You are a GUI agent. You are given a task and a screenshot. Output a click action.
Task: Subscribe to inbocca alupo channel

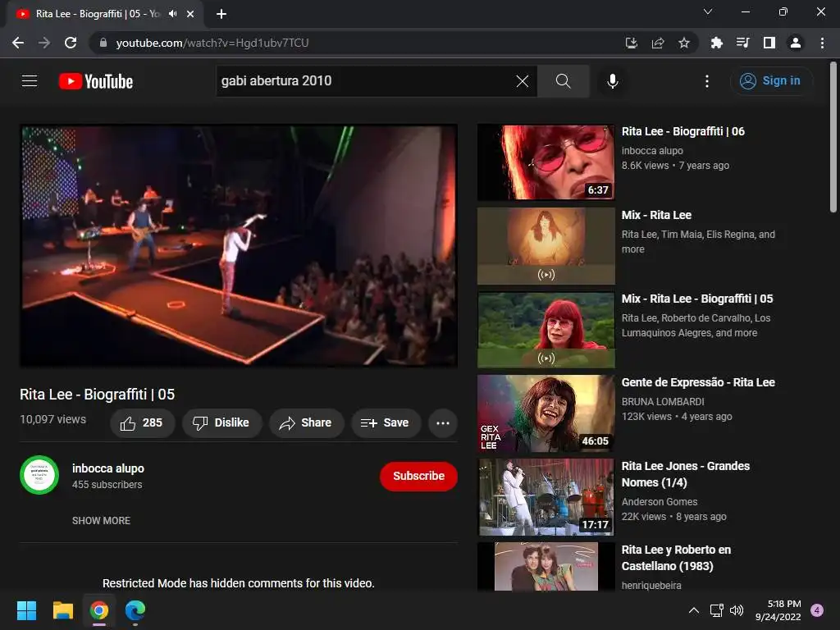coord(418,477)
